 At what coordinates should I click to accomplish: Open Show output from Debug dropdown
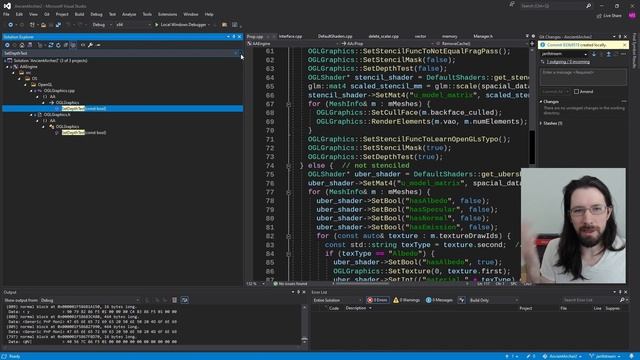(90, 300)
